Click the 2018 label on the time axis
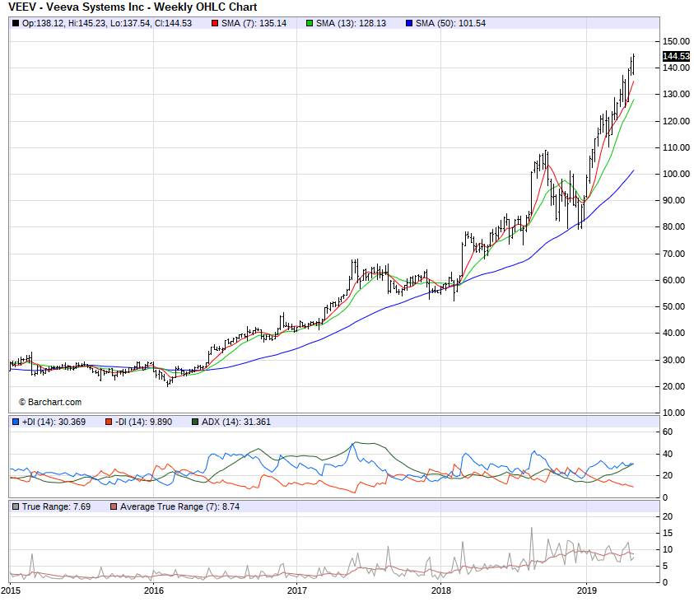 point(440,590)
